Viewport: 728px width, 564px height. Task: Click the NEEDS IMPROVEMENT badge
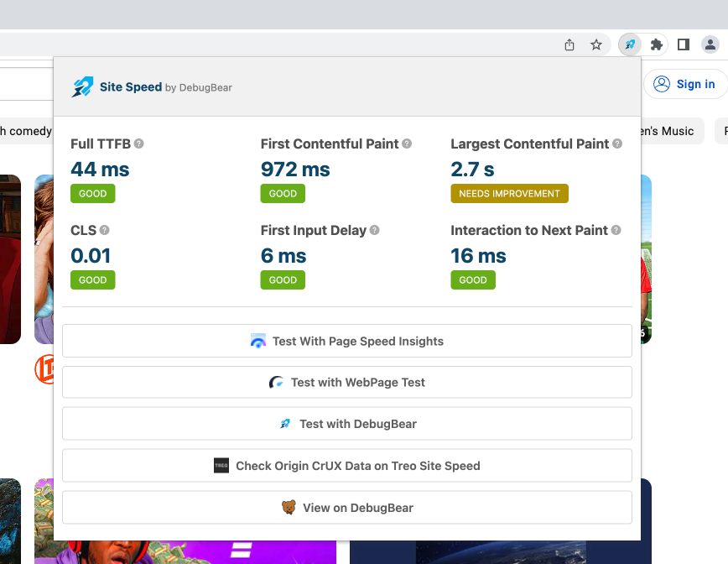[x=509, y=193]
